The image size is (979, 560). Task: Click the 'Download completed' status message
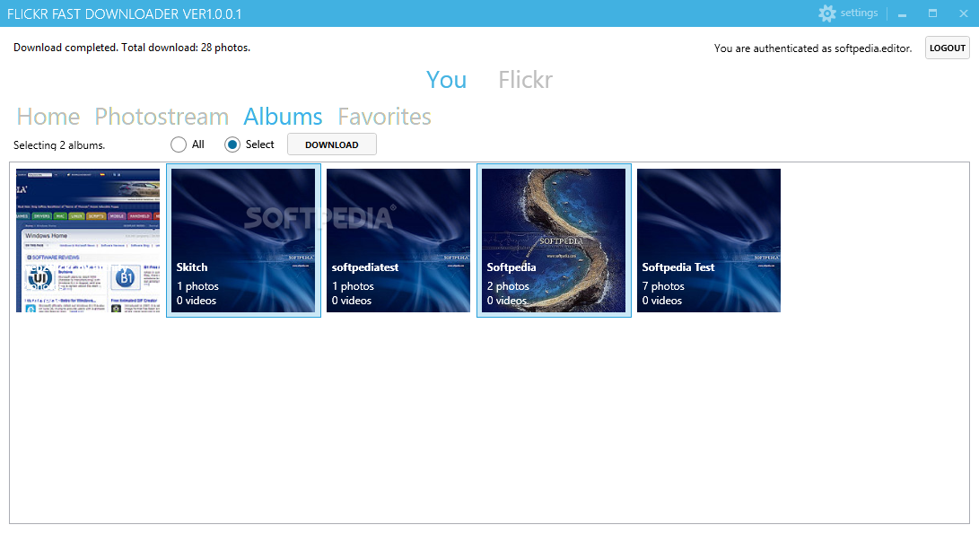click(x=132, y=48)
